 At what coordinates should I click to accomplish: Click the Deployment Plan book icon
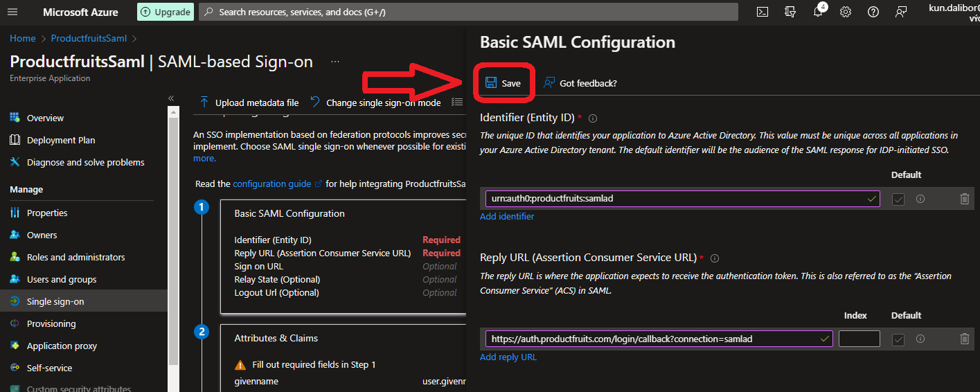(x=15, y=140)
